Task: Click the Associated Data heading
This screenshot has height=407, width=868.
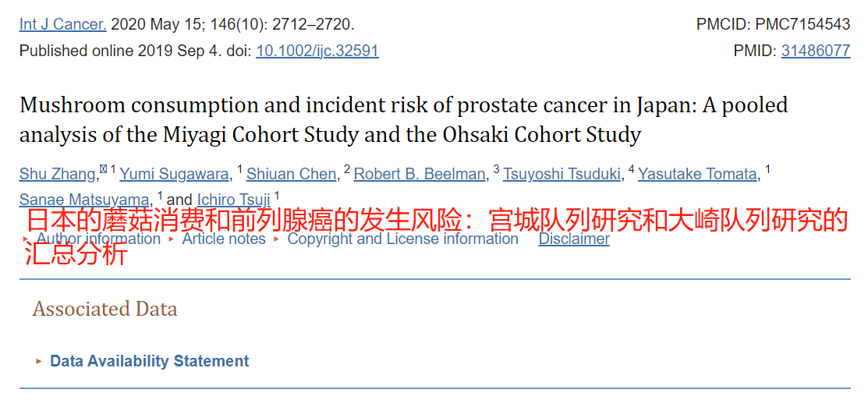Action: 105,309
